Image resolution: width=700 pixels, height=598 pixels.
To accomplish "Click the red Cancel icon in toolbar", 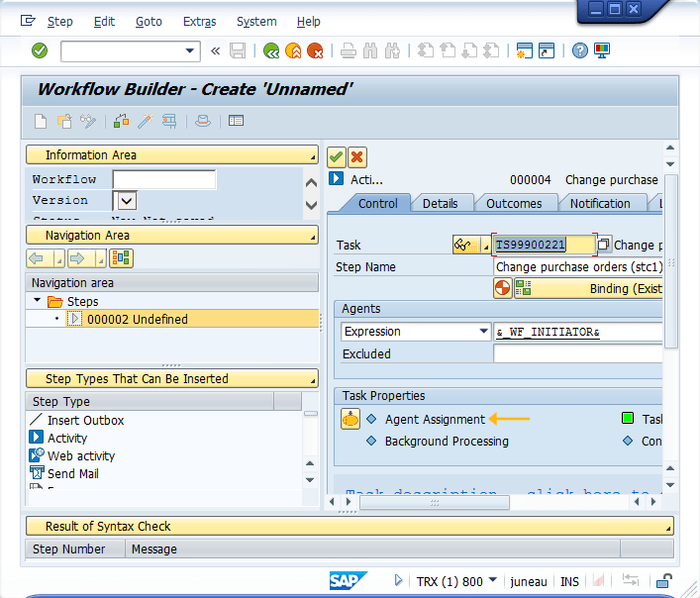I will click(x=315, y=50).
